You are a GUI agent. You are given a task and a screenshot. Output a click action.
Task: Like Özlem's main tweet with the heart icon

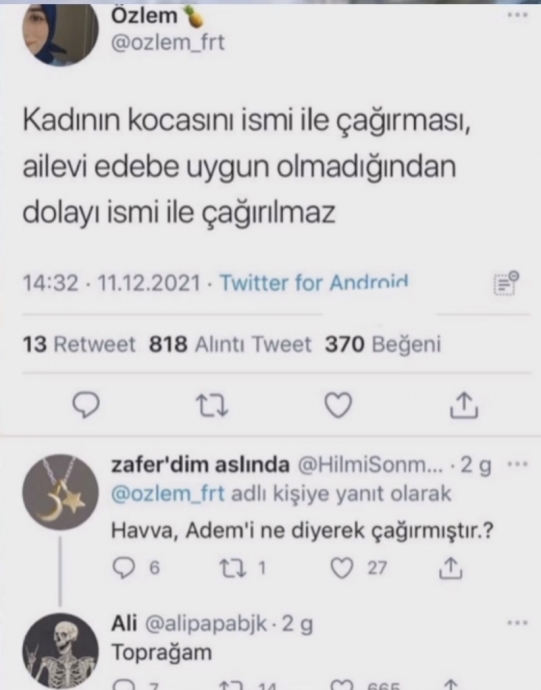tap(338, 405)
